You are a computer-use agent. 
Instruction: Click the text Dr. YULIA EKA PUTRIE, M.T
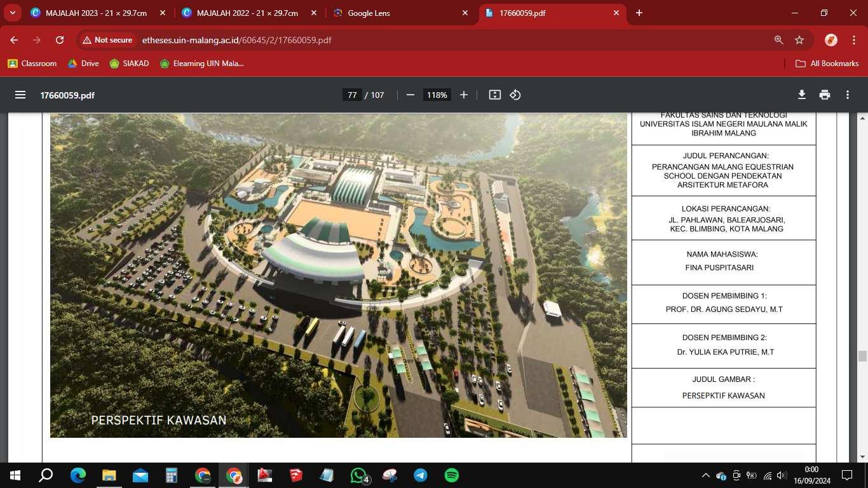pyautogui.click(x=725, y=352)
